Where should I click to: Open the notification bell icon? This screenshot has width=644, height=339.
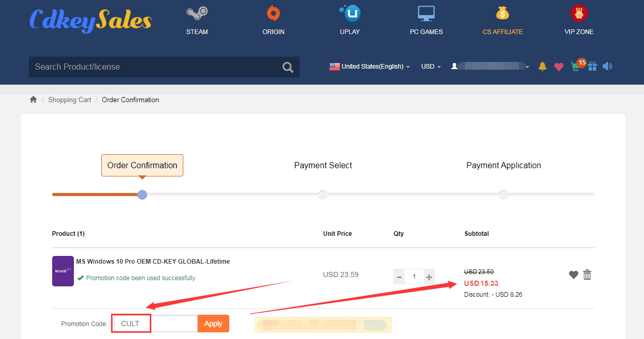coord(542,67)
